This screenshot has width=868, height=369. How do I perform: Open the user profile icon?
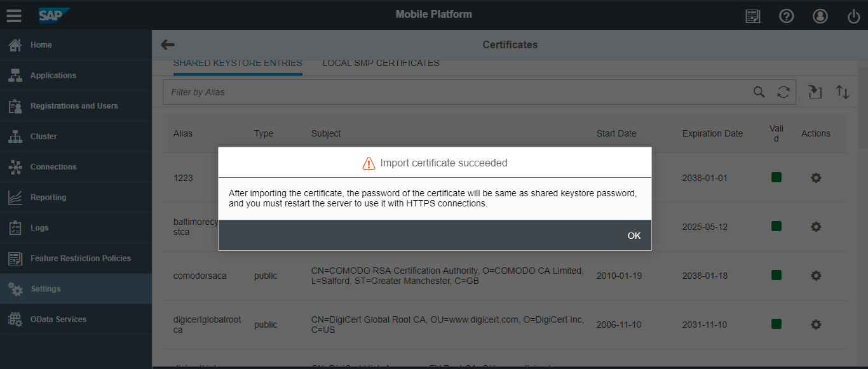[820, 16]
